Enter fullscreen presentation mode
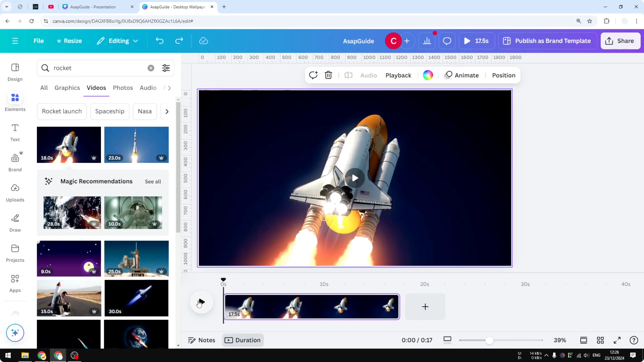This screenshot has width=644, height=362. click(617, 340)
